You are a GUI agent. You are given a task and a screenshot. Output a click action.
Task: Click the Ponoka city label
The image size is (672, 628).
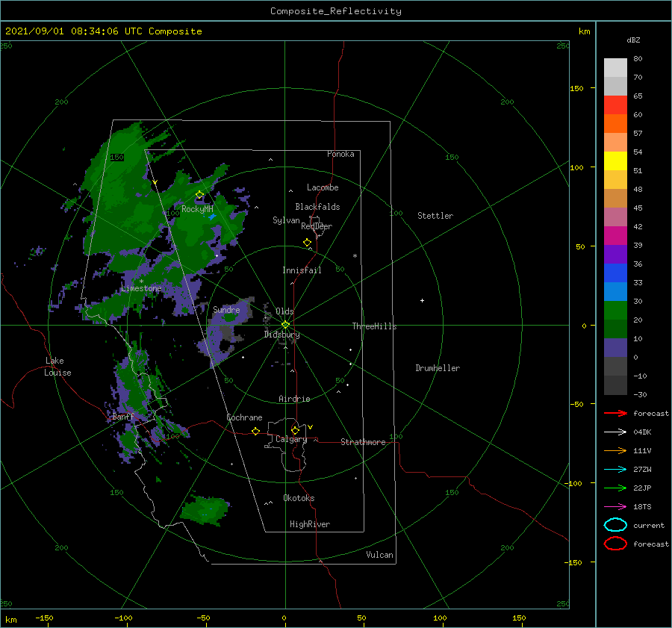point(340,154)
